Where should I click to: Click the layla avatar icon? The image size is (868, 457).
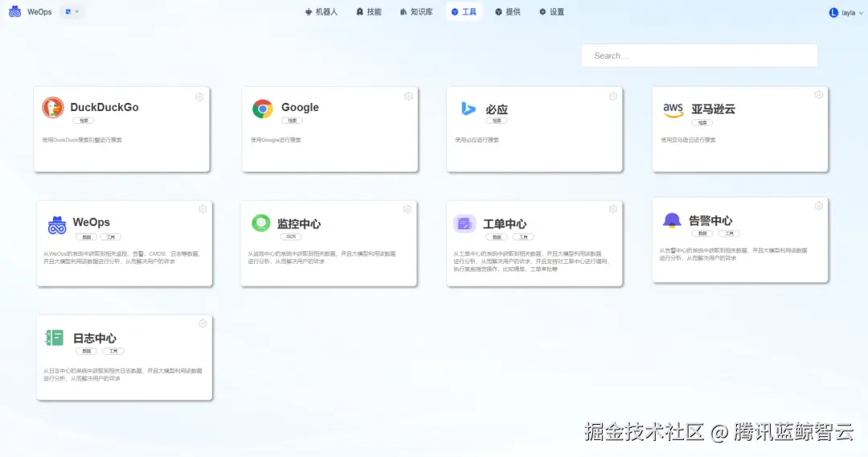pos(833,12)
